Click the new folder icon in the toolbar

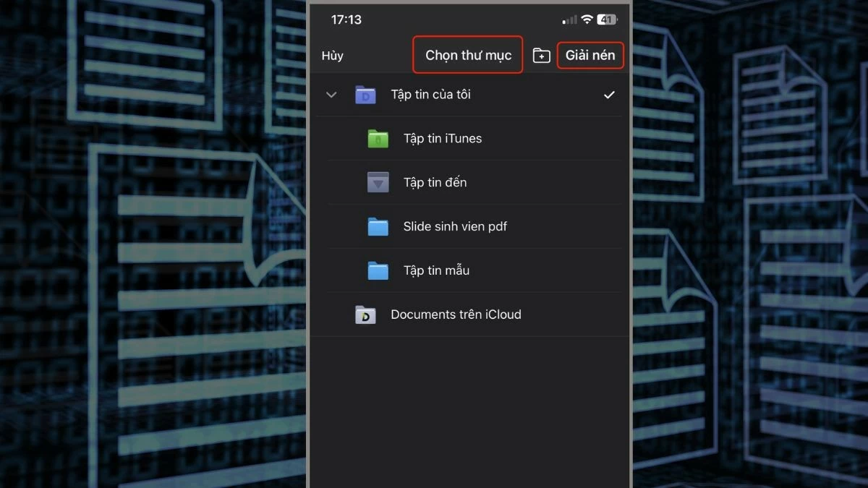click(x=541, y=54)
